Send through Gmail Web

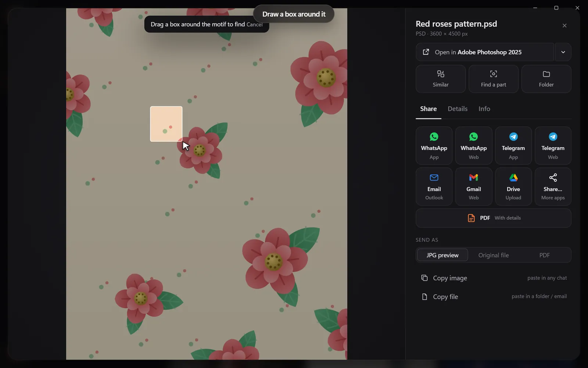point(474,187)
